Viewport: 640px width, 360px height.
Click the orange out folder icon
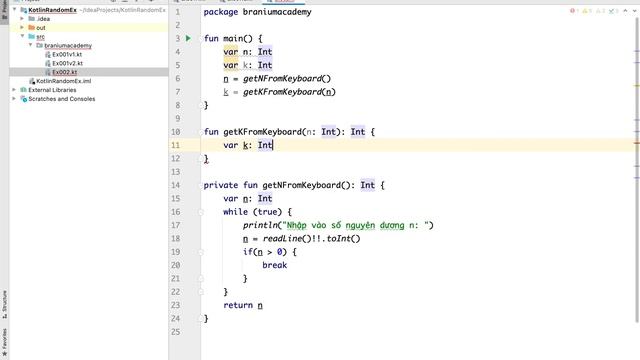tap(31, 28)
